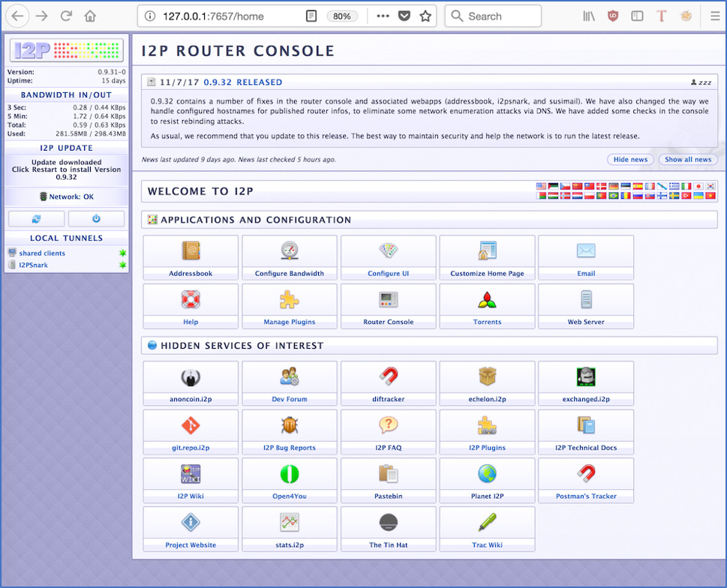The image size is (727, 588).
Task: Toggle browser sidebar view
Action: [x=637, y=16]
